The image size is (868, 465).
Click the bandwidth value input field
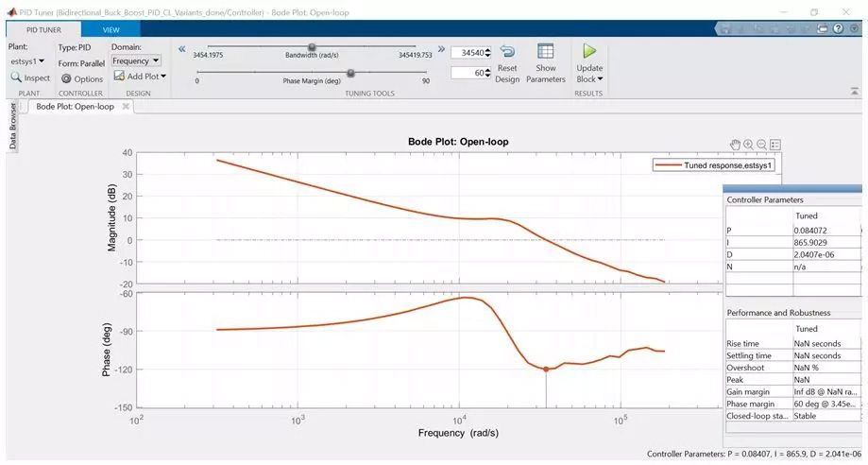pos(468,53)
